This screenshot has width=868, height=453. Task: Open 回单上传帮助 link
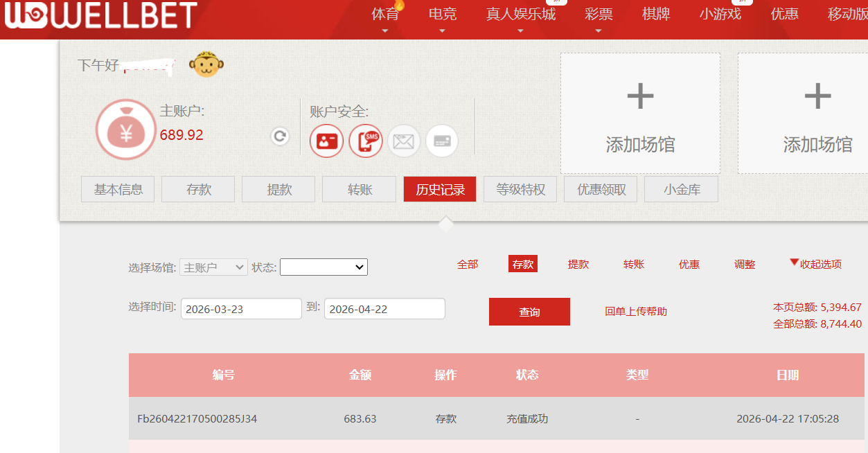click(636, 312)
